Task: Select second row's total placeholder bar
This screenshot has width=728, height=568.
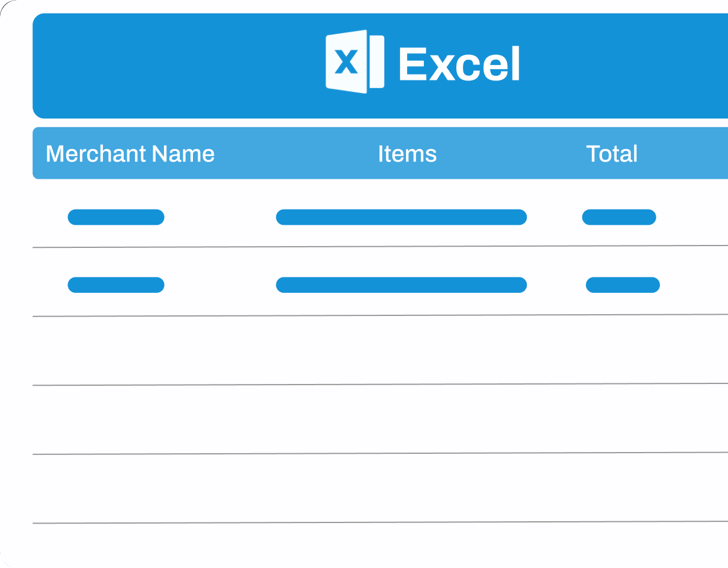Action: coord(623,285)
